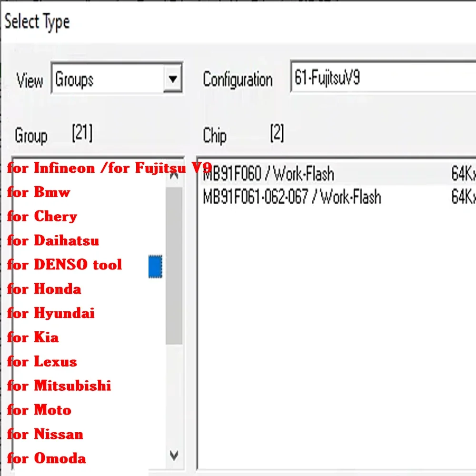Screen dimensions: 476x476
Task: Select group for Moto
Action: [x=39, y=410]
